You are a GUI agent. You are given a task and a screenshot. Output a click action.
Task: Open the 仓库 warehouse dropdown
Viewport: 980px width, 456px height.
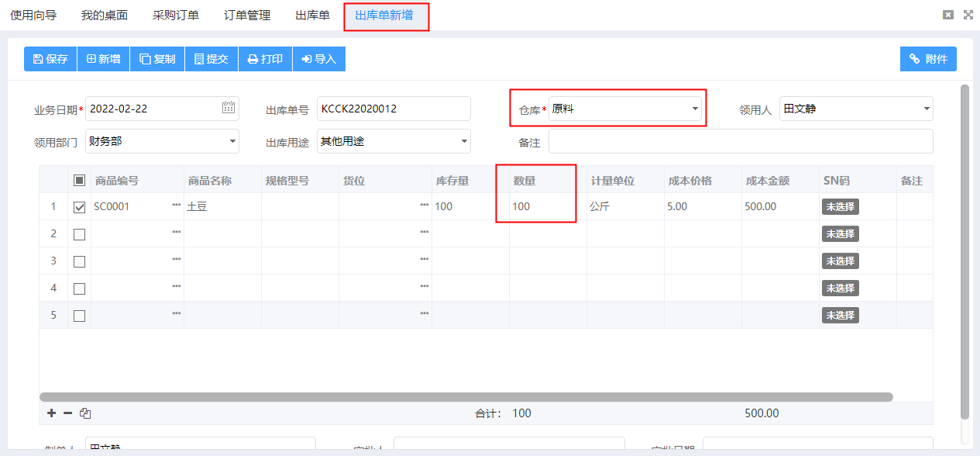[x=695, y=109]
